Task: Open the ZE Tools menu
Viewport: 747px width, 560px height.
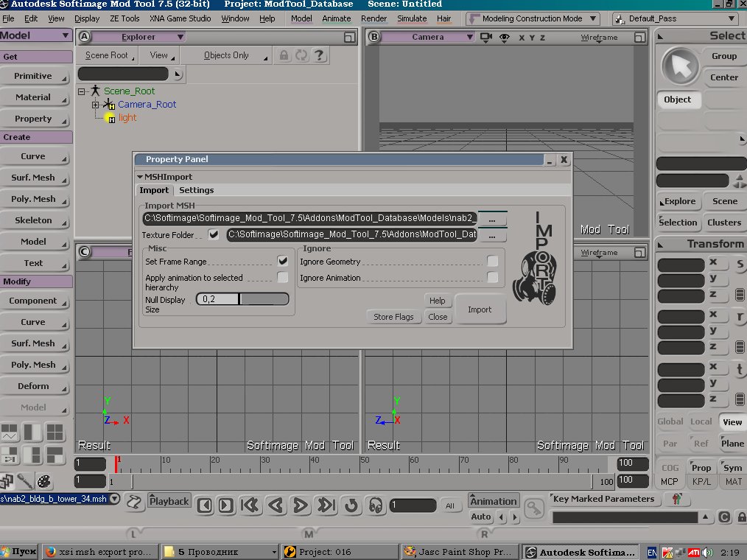Action: 124,18
